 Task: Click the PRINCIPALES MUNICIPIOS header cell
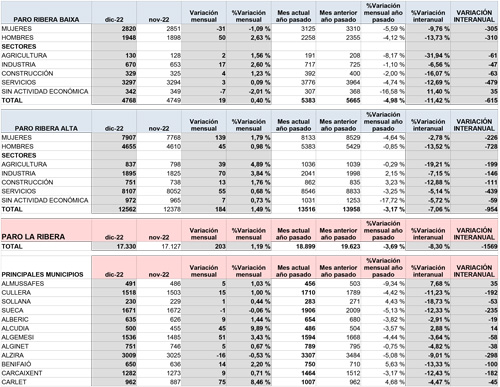point(46,268)
